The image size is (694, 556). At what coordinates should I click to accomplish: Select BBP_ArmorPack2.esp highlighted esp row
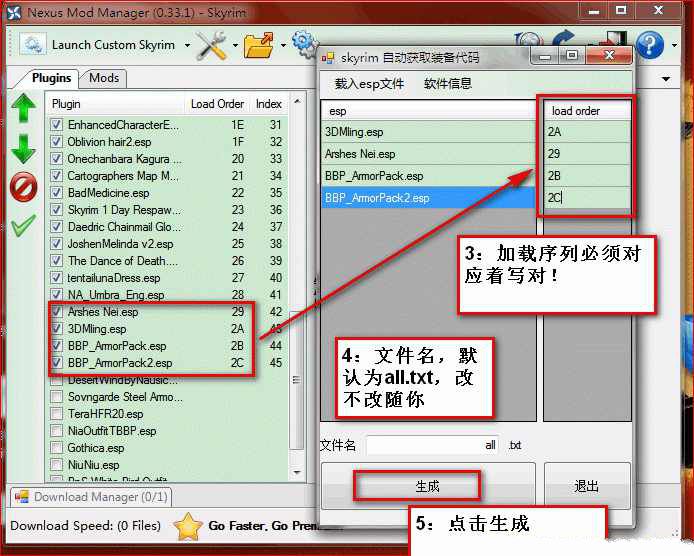pyautogui.click(x=428, y=197)
